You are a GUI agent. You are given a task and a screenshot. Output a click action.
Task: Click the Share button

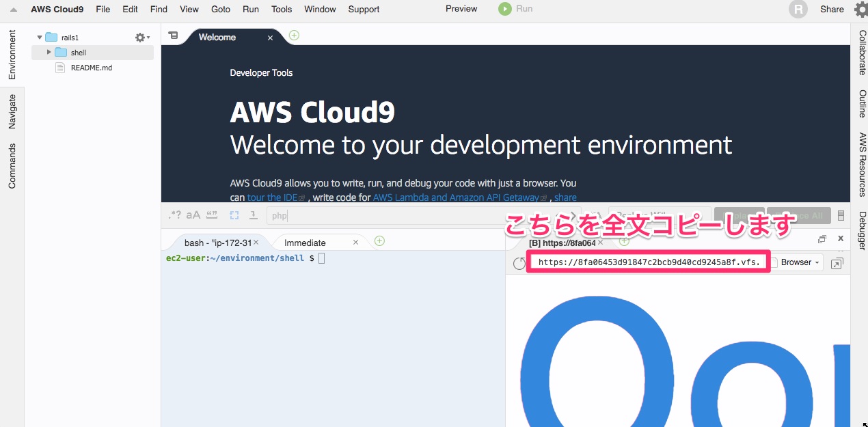tap(832, 9)
